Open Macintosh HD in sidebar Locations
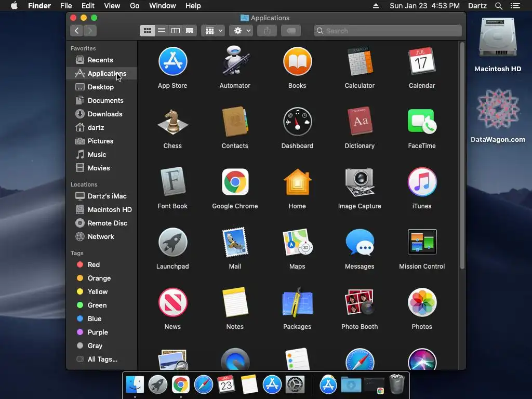The image size is (532, 399). pos(101,210)
